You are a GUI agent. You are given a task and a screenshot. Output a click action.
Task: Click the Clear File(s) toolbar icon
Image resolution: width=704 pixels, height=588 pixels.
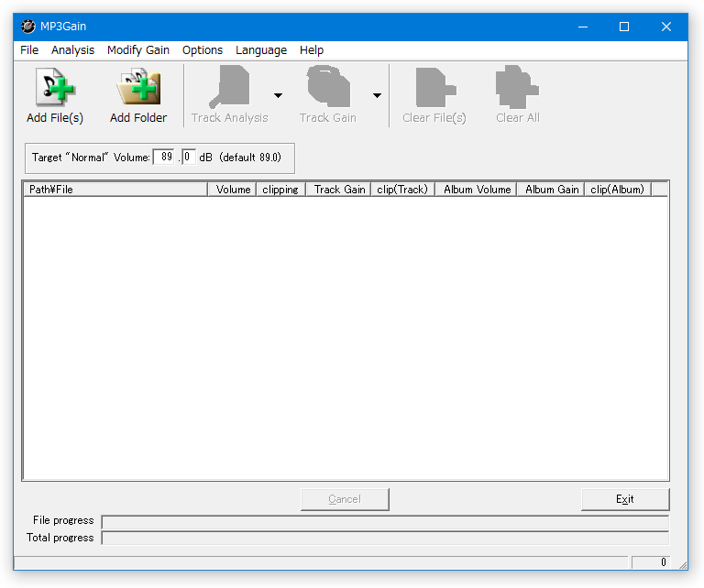pos(435,87)
